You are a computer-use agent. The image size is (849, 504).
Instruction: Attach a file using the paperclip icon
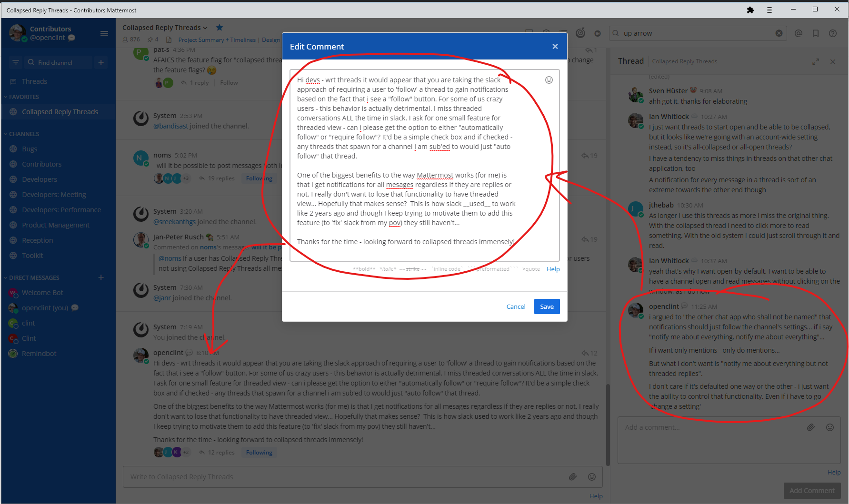coord(573,476)
